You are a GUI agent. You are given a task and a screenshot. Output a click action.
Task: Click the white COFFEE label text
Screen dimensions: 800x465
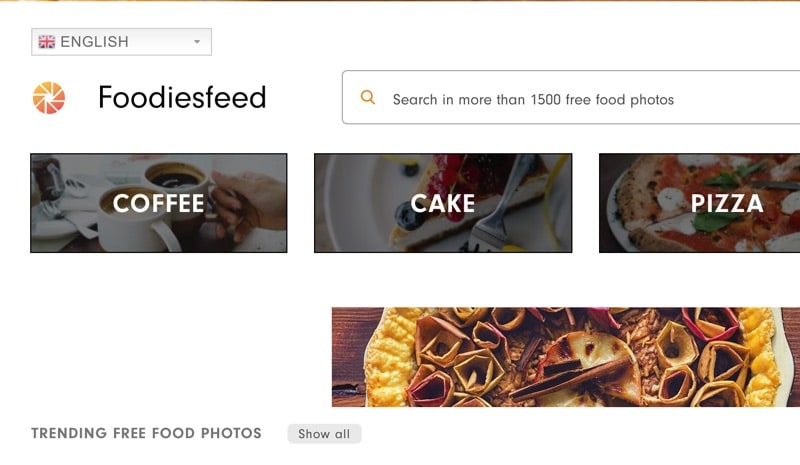pyautogui.click(x=158, y=204)
